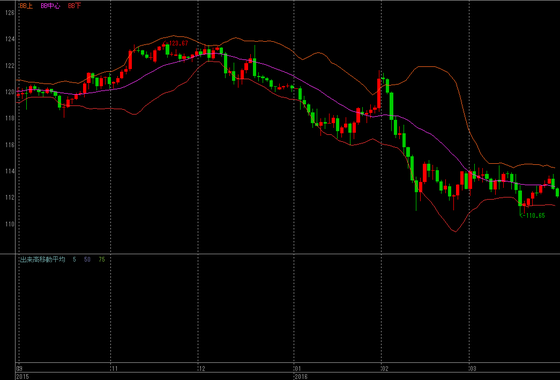Click the 116 price axis label
560x380 pixels.
point(10,145)
